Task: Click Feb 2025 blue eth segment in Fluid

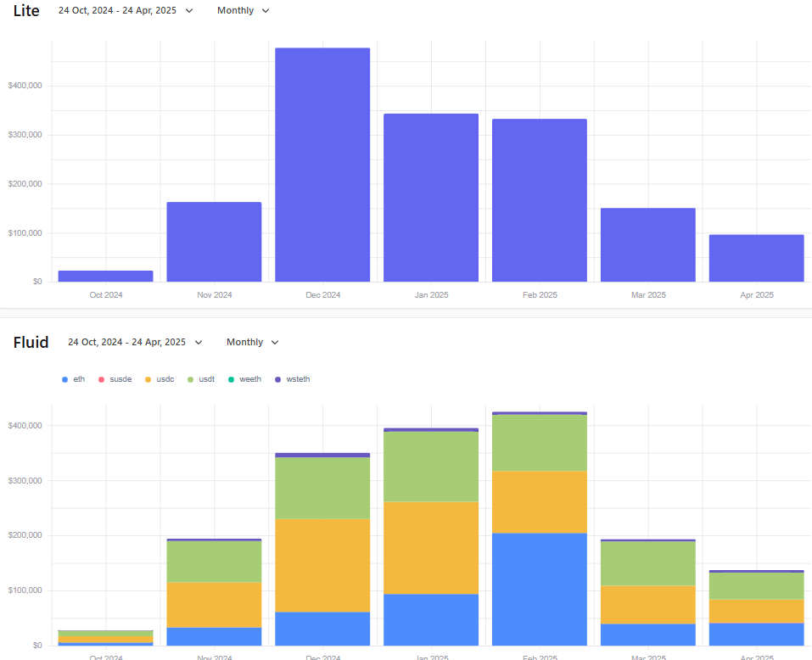Action: [540, 589]
